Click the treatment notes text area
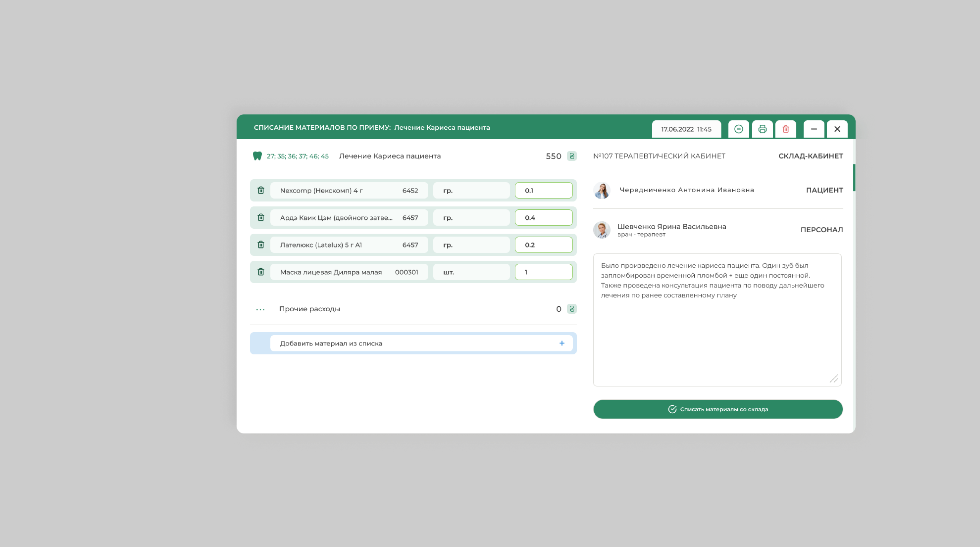This screenshot has height=547, width=980. point(717,334)
